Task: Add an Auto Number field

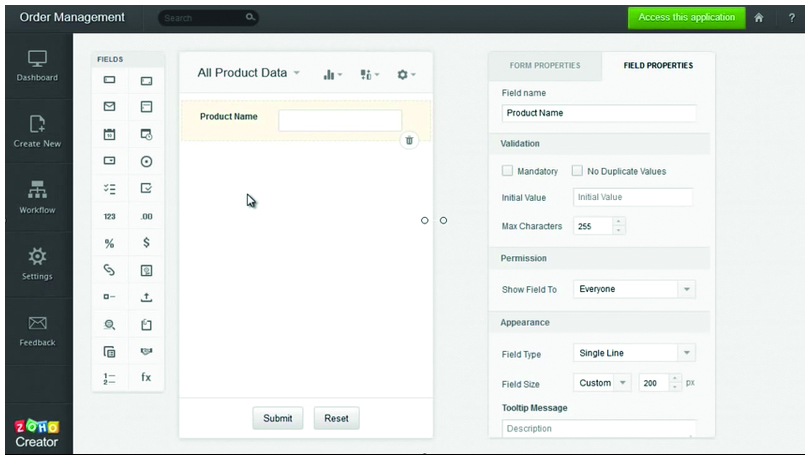Action: (109, 378)
